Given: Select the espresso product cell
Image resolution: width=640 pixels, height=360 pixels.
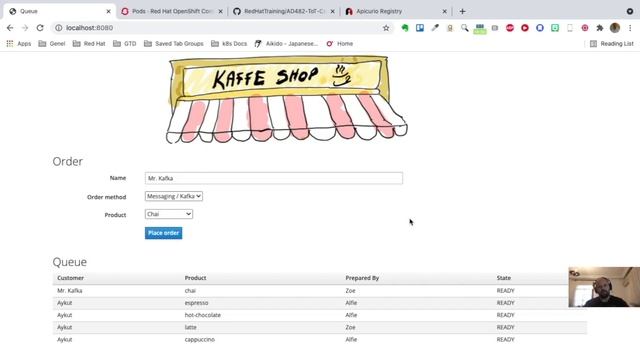Looking at the screenshot, I should click(x=196, y=303).
